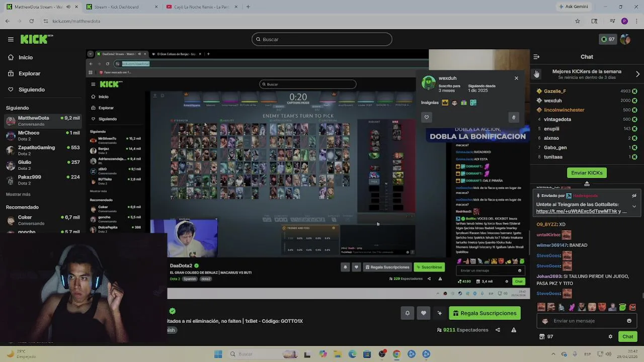
Task: Click Enviar KICKs button
Action: [x=587, y=172]
